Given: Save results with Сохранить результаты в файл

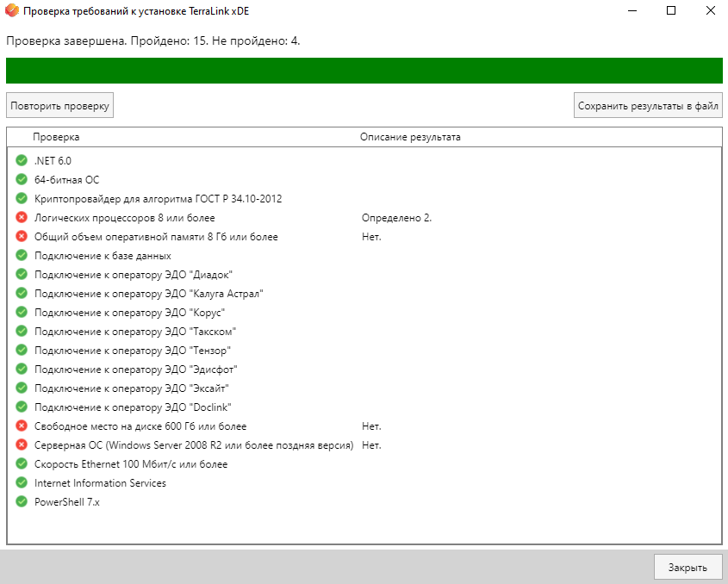Looking at the screenshot, I should 648,105.
